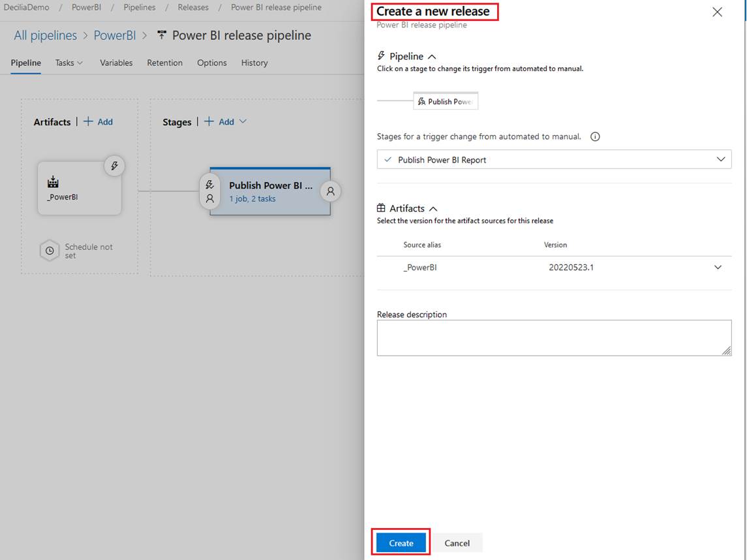The image size is (747, 560).
Task: Click the Schedule not set clock icon
Action: click(x=50, y=251)
